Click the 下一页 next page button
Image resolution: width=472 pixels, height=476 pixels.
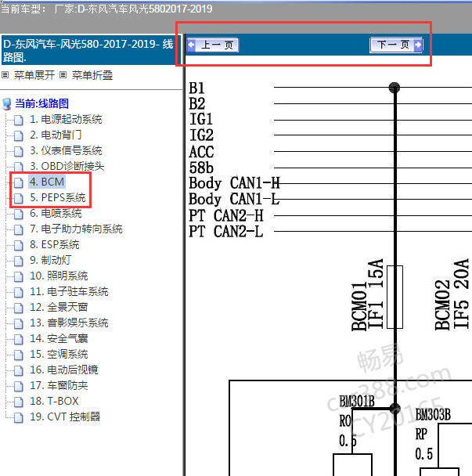point(396,45)
